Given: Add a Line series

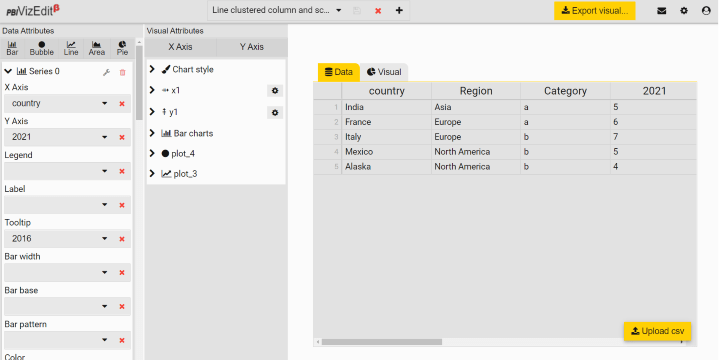Looking at the screenshot, I should pyautogui.click(x=71, y=48).
